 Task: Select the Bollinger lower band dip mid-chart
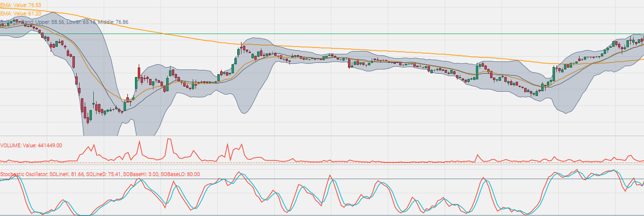pyautogui.click(x=245, y=112)
